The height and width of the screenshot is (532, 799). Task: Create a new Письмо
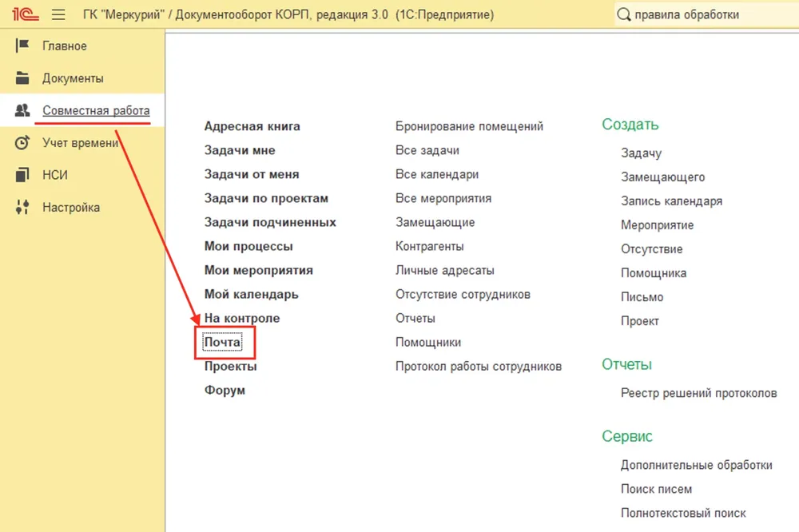pyautogui.click(x=642, y=296)
